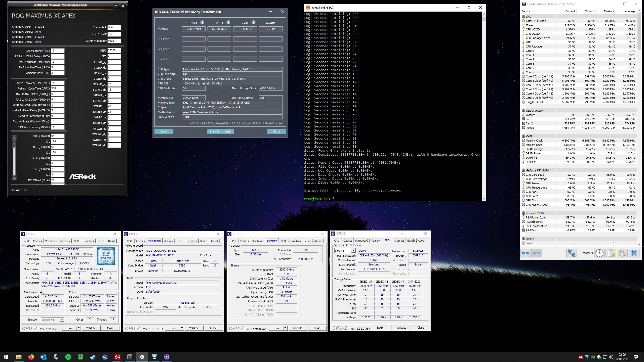Open the Slot #1 dropdown in CPU-Z SPD
The height and width of the screenshot is (362, 644).
353,251
